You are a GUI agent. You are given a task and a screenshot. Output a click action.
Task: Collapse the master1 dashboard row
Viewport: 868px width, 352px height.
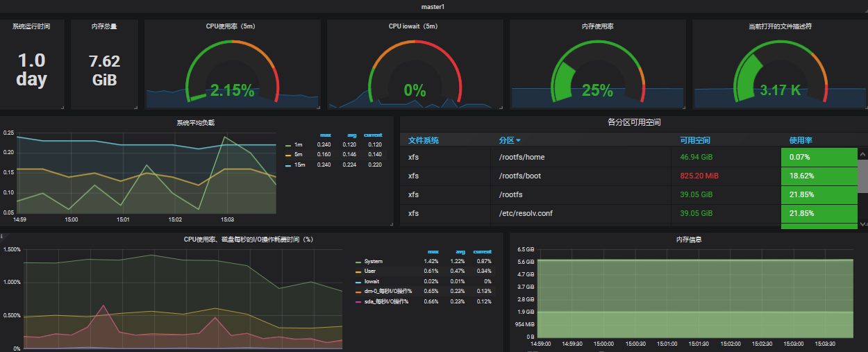(x=433, y=6)
